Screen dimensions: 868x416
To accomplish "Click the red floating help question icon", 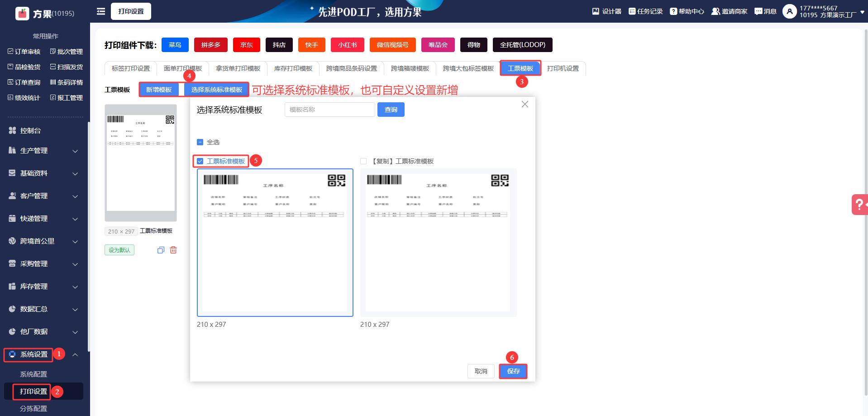I will coord(859,205).
